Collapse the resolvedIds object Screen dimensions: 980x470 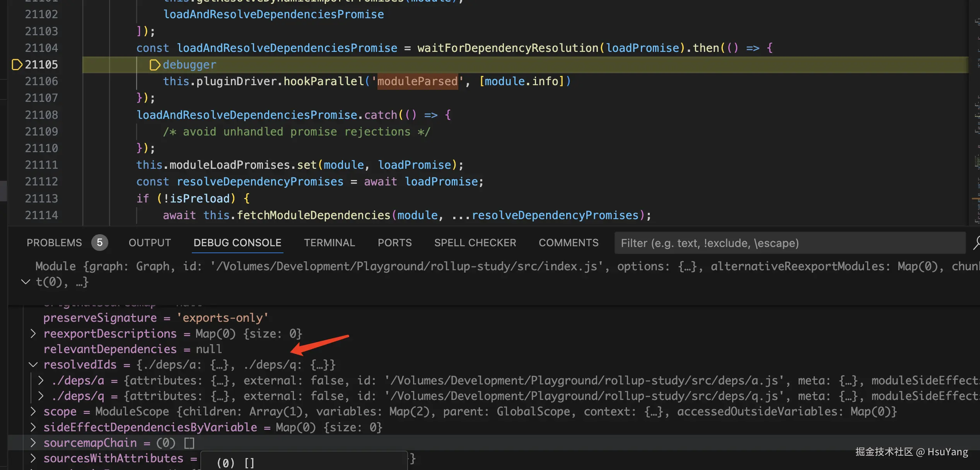(33, 365)
